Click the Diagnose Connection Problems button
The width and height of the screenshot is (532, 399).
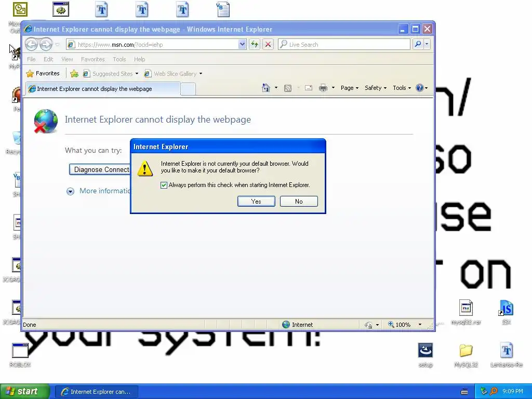point(100,170)
